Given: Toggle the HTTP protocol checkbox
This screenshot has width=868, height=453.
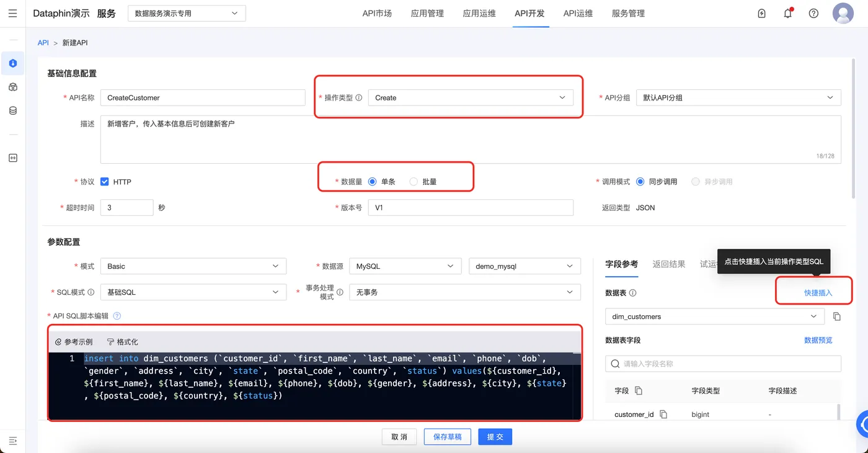Looking at the screenshot, I should pos(105,182).
